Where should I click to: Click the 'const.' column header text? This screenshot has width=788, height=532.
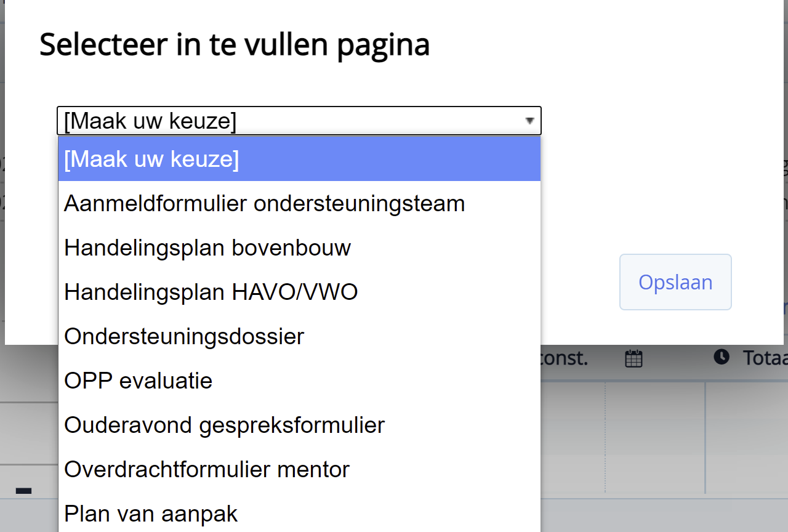[x=564, y=358]
